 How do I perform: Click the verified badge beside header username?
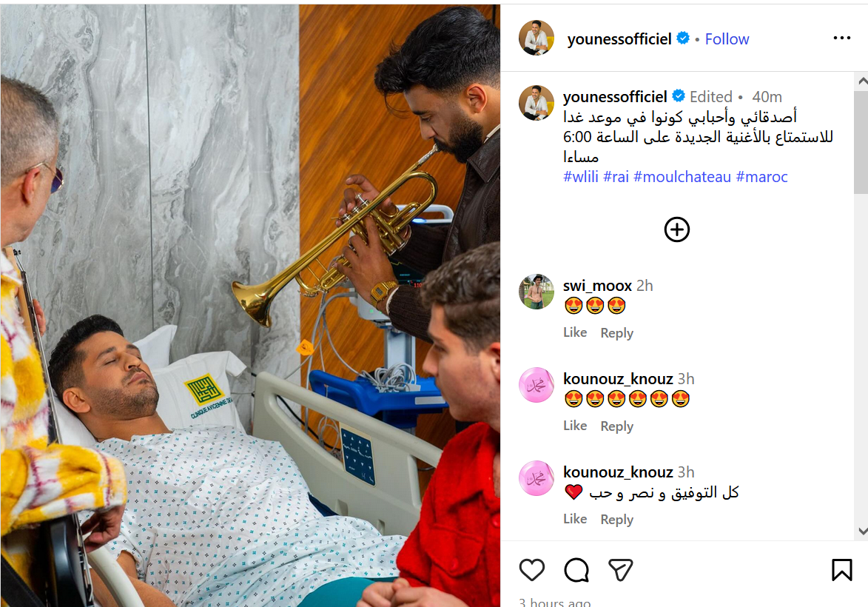coord(683,38)
